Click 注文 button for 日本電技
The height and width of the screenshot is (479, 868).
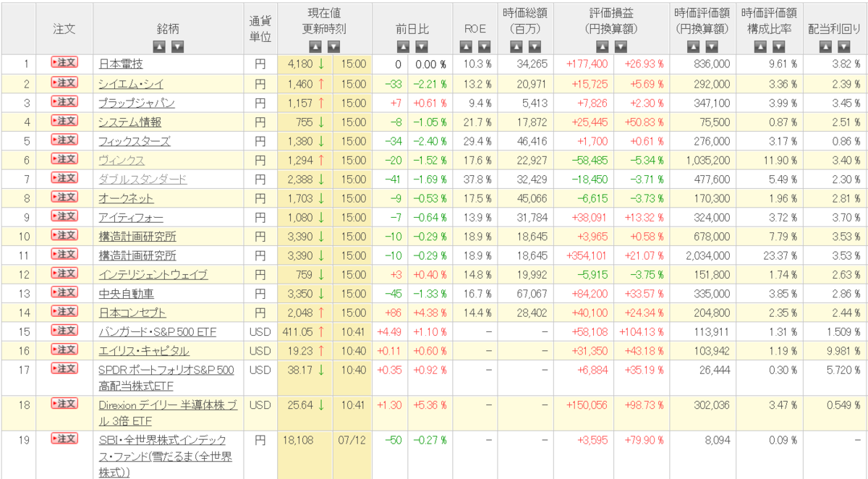point(64,62)
